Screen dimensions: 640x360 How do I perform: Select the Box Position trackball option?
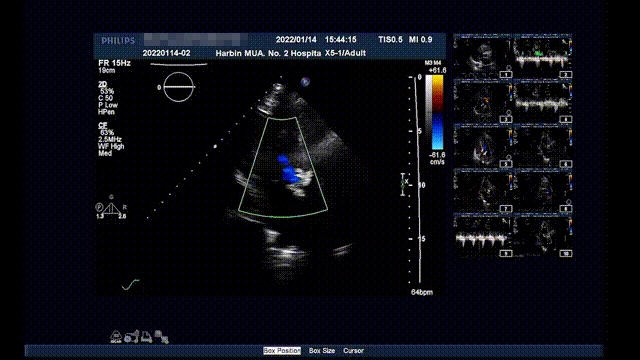282,351
